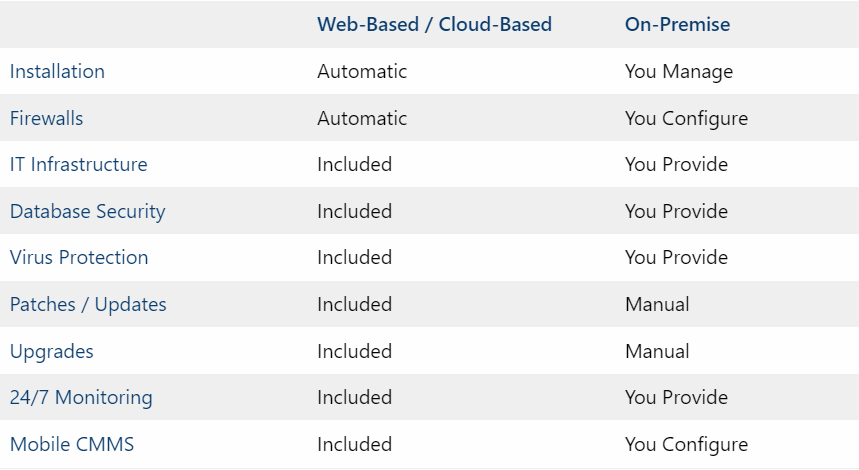Open the 24/7 Monitoring link
Screen dimensions: 859x470
[x=81, y=398]
